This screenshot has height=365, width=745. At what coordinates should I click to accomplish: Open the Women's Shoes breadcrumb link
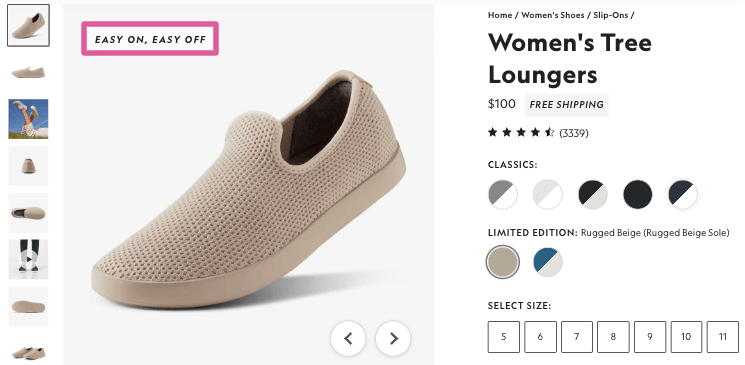(553, 15)
